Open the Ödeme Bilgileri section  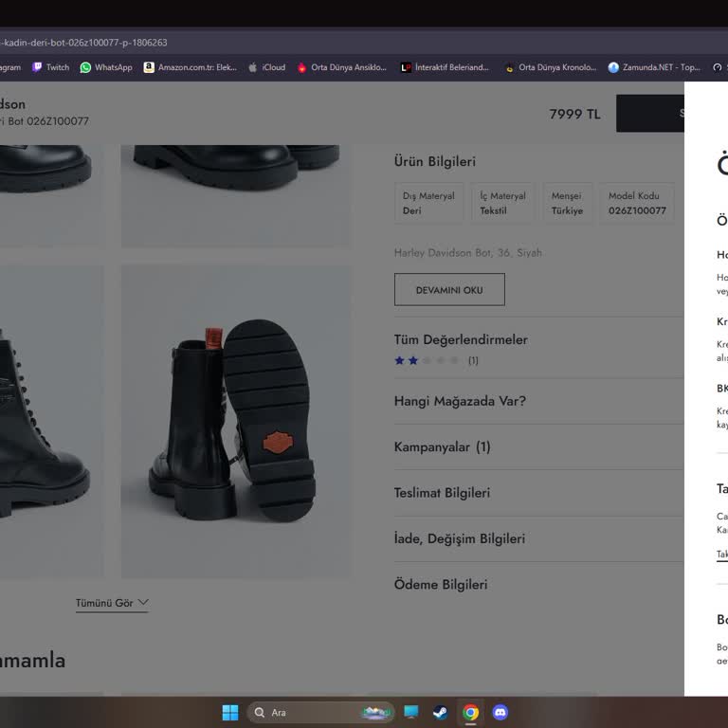[x=441, y=585]
